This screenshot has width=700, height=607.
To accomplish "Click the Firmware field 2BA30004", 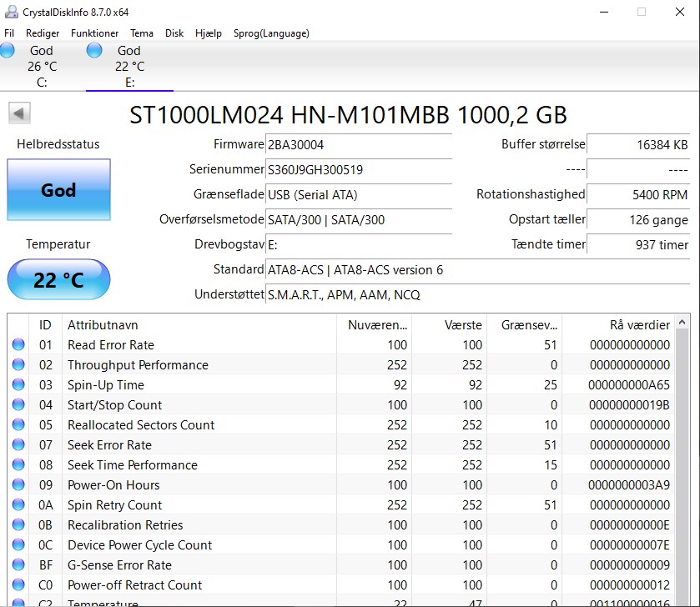I will (x=359, y=145).
